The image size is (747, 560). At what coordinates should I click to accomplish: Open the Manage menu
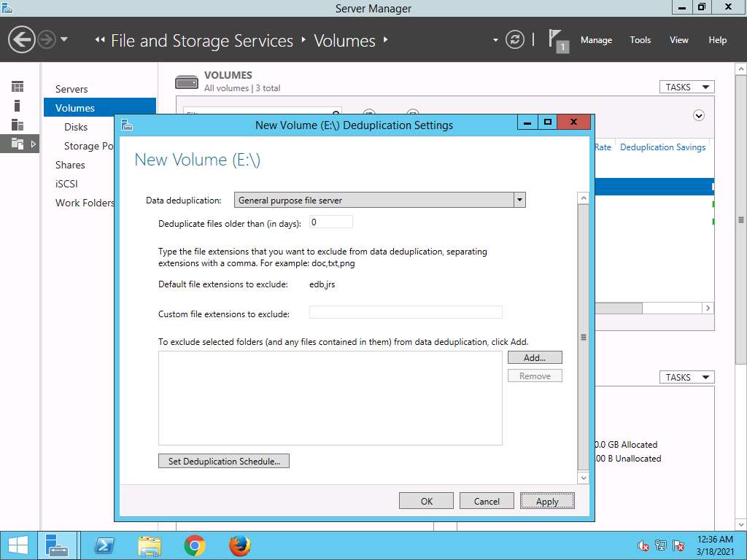click(x=596, y=40)
